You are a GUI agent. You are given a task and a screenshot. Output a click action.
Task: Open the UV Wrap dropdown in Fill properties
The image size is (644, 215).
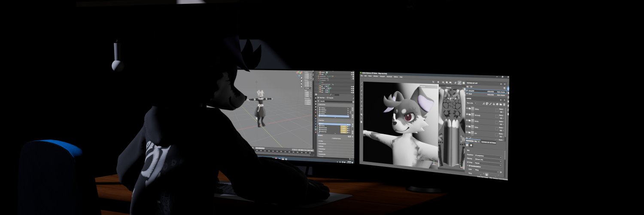click(x=488, y=163)
